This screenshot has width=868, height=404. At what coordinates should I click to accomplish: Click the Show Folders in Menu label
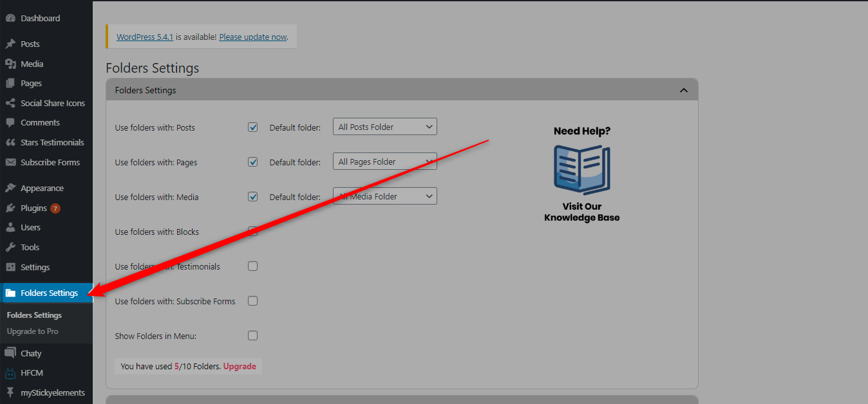[156, 336]
